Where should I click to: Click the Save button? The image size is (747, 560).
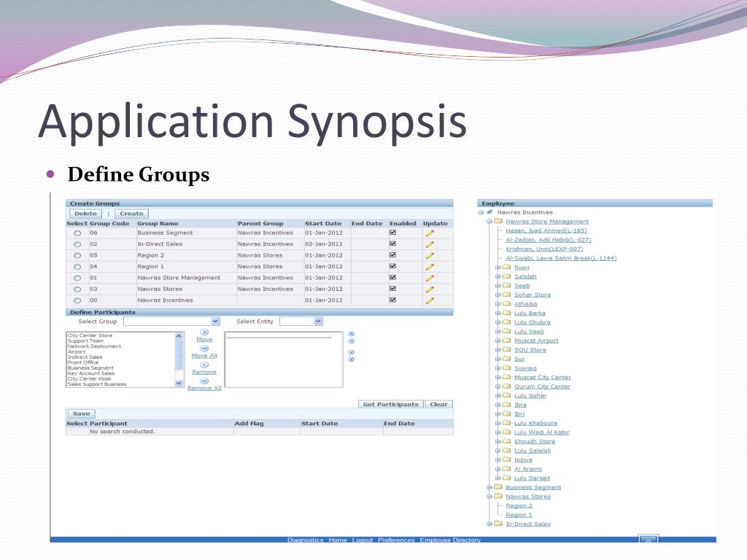pyautogui.click(x=82, y=414)
